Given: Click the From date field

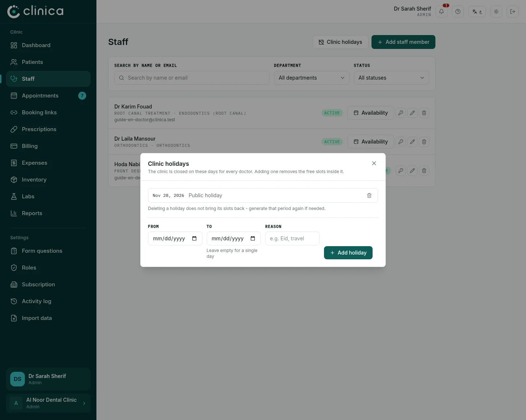Looking at the screenshot, I should [175, 238].
